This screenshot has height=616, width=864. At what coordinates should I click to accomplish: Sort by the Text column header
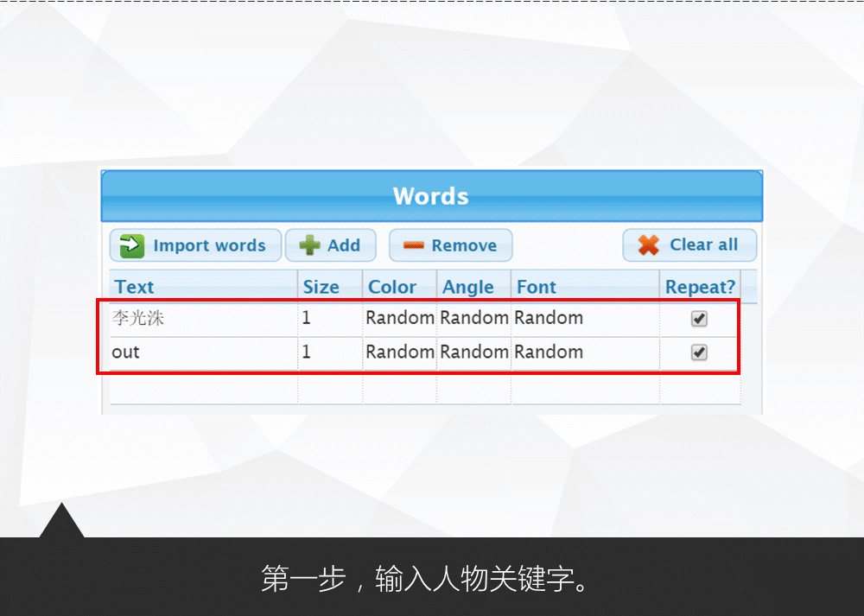coord(134,287)
